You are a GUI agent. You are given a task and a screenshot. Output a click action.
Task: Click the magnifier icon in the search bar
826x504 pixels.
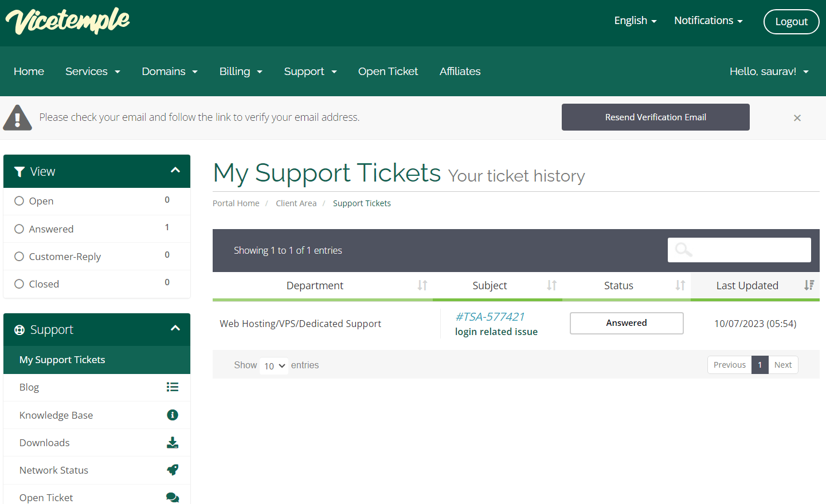682,250
